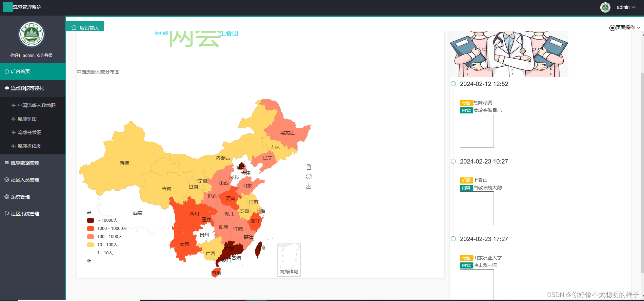Click the doctors banner illustration
The image size is (644, 301).
(509, 54)
